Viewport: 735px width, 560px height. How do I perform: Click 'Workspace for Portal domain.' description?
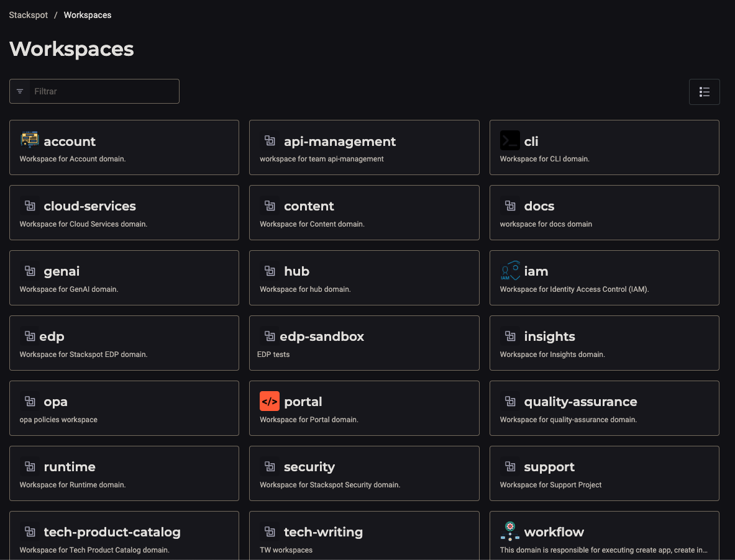(309, 420)
